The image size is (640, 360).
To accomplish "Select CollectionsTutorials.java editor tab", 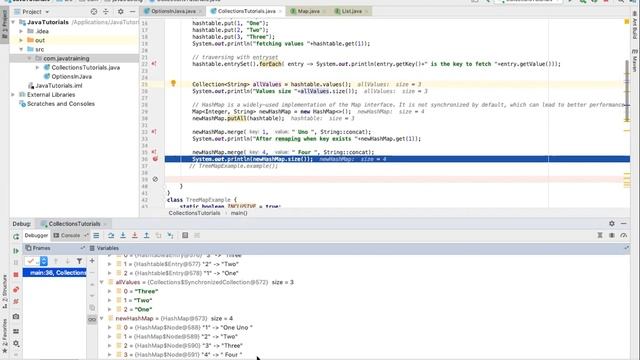I will [x=246, y=11].
